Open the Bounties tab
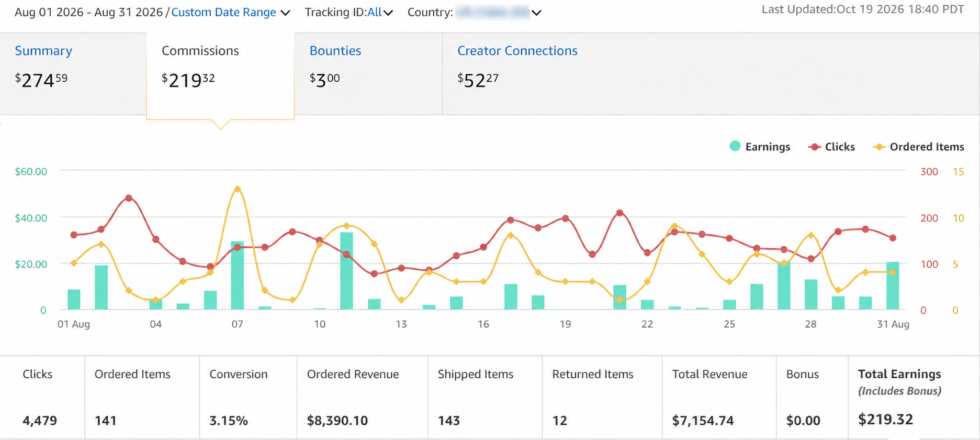The image size is (980, 440). [x=335, y=51]
